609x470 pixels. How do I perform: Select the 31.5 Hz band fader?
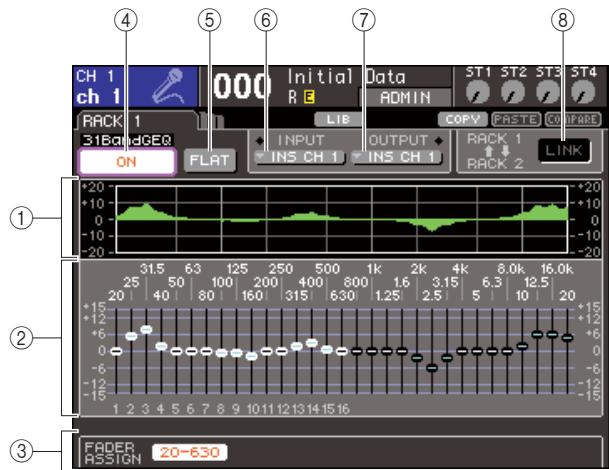(x=146, y=330)
